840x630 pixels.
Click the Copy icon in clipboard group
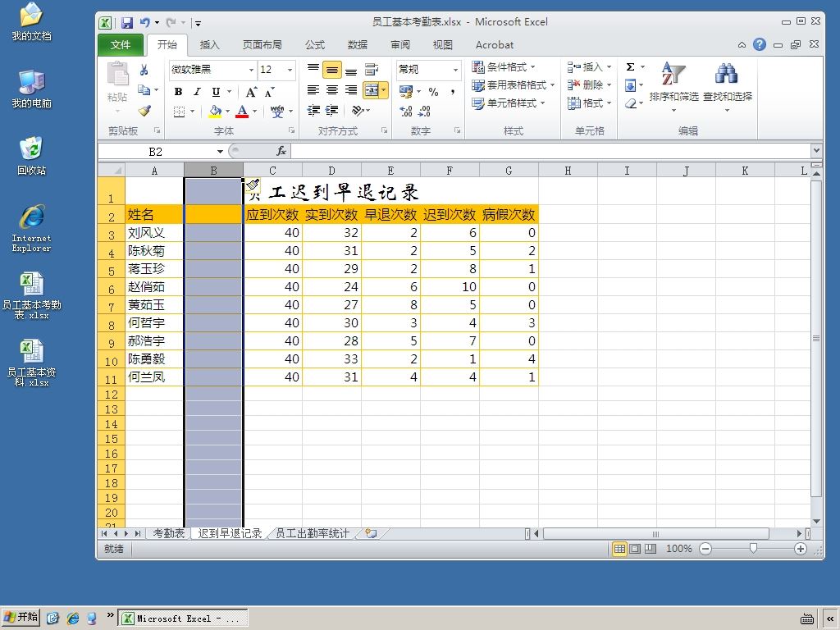[x=144, y=89]
